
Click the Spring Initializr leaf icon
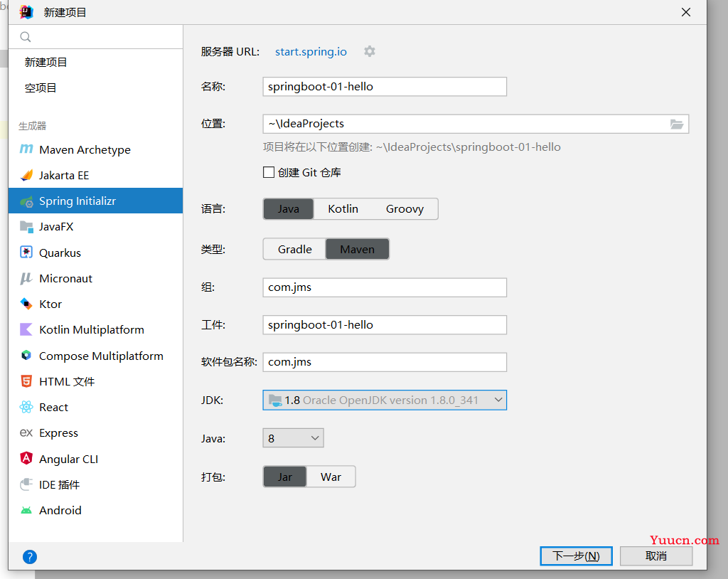pos(26,201)
